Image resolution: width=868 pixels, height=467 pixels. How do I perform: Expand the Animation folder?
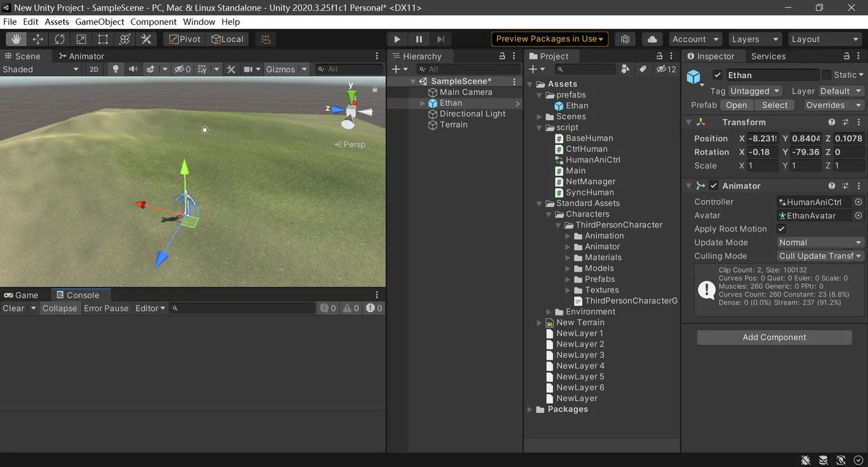[x=568, y=236]
